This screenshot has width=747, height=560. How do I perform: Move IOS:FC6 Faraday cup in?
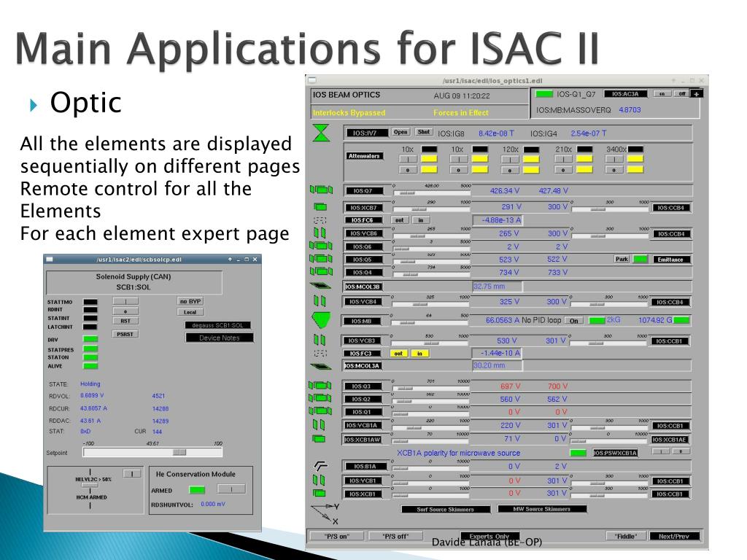pyautogui.click(x=421, y=220)
